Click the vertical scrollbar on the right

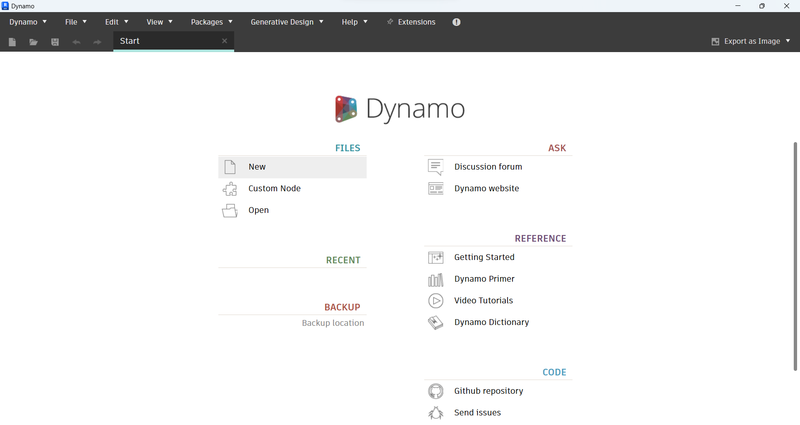(795, 257)
